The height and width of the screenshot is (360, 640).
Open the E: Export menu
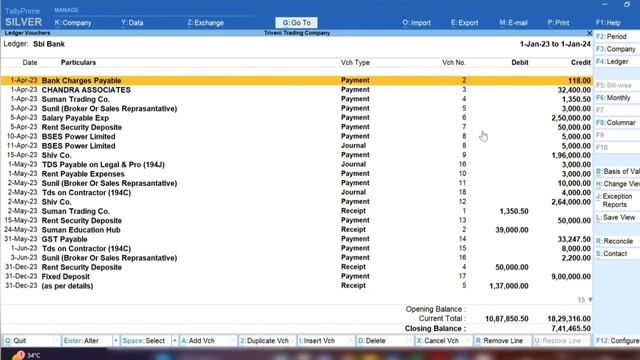[464, 23]
